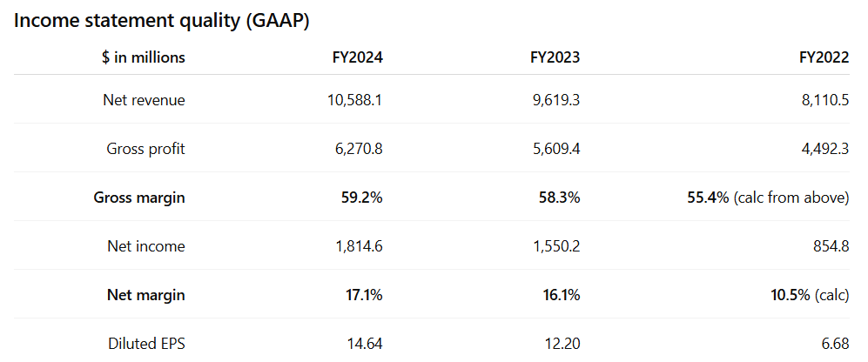The width and height of the screenshot is (868, 362).
Task: Select the bold 'Gross margin' row label
Action: point(139,198)
